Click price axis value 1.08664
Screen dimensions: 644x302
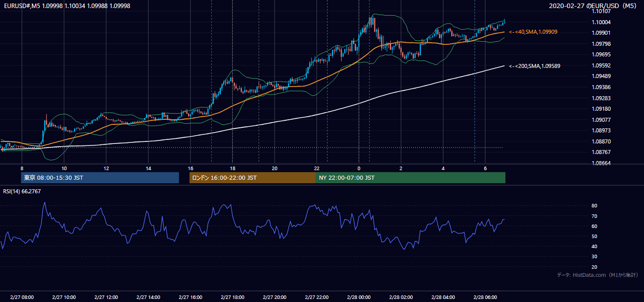click(602, 163)
